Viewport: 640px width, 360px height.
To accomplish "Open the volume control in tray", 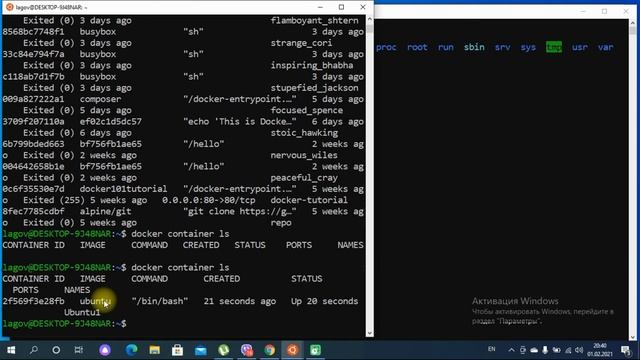I will click(x=579, y=350).
